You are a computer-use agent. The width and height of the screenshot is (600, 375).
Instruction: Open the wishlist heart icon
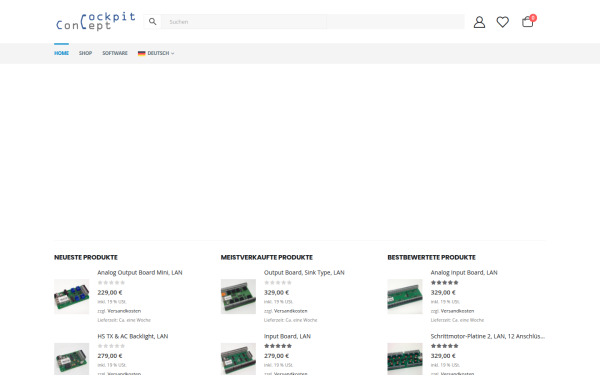tap(502, 22)
